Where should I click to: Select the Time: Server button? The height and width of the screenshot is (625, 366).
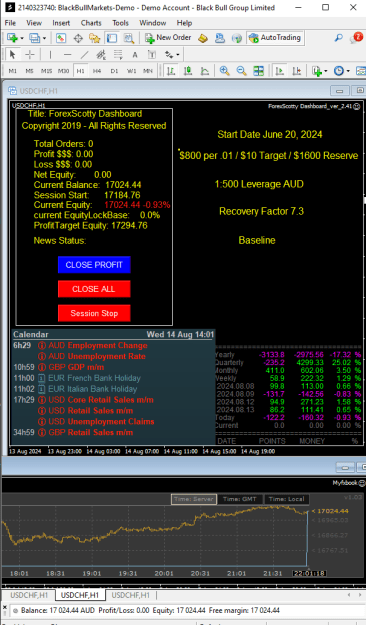(x=194, y=499)
